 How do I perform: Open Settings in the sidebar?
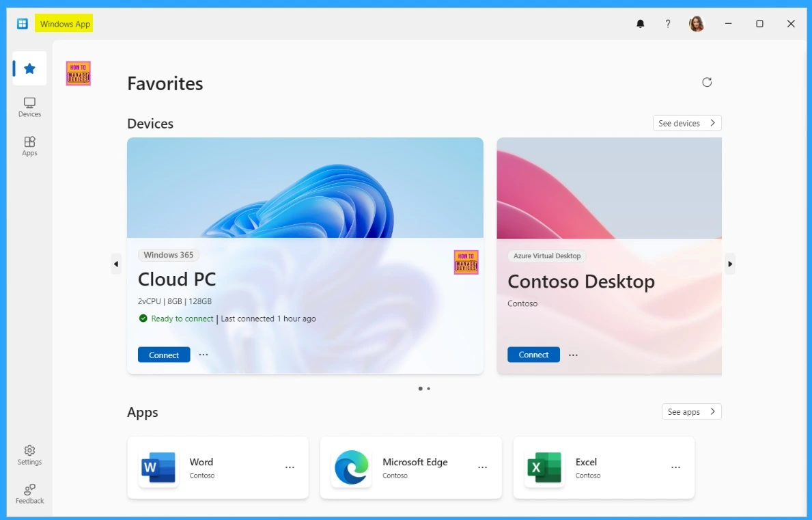29,455
